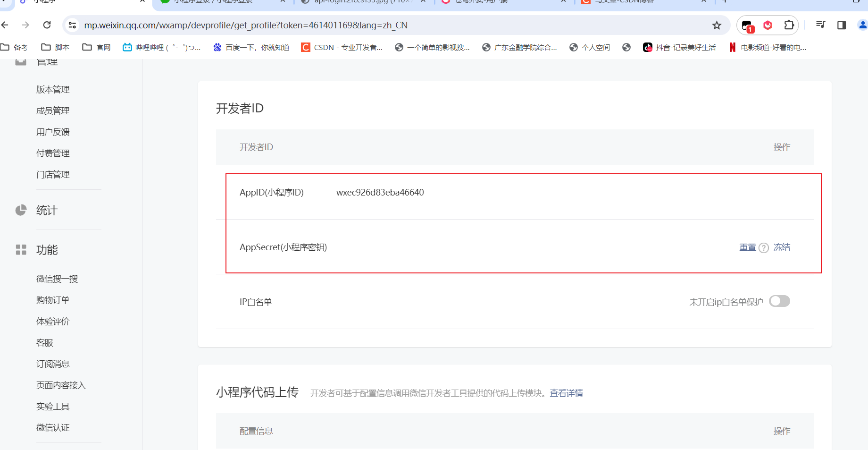This screenshot has height=450, width=868.
Task: Open the 个人空间 bookmark
Action: tap(590, 47)
